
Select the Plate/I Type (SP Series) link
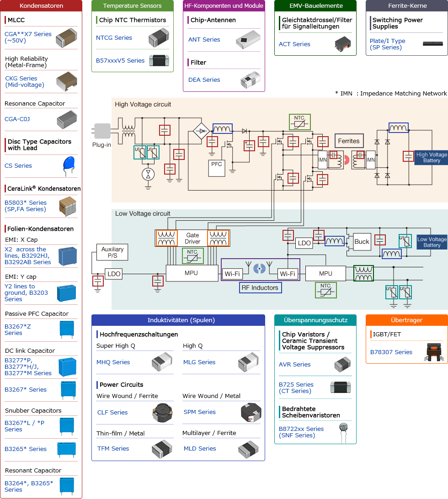coord(387,44)
